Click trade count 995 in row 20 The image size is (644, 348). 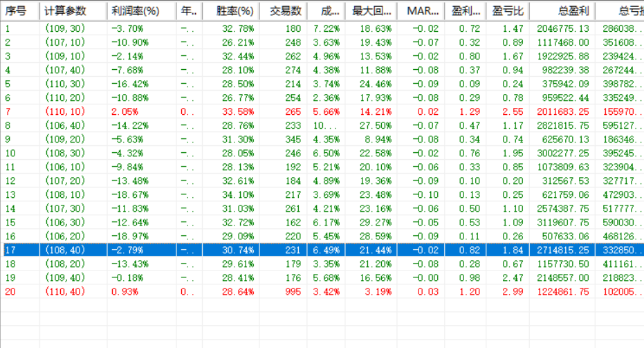(293, 292)
